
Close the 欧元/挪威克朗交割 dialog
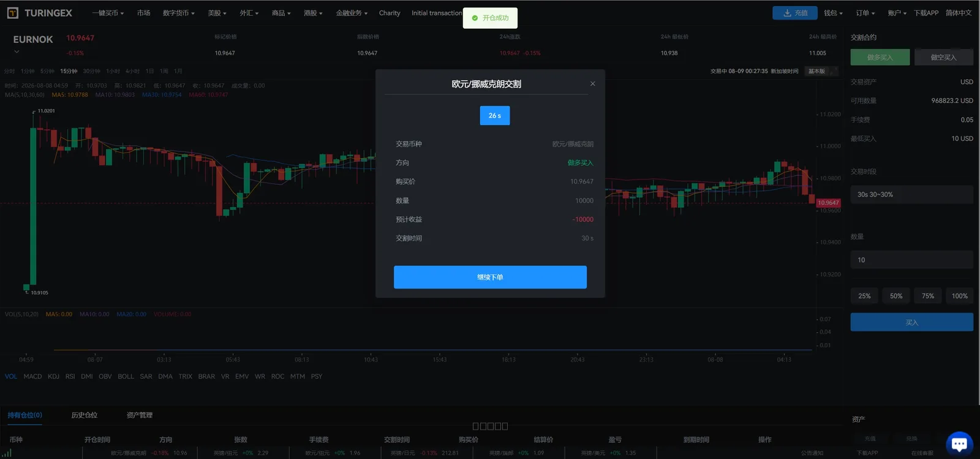coord(592,84)
